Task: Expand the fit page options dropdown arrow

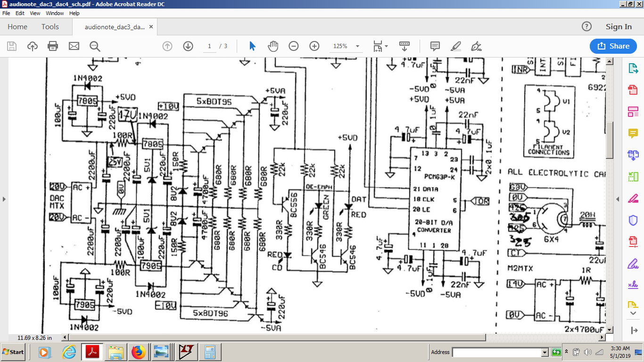Action: [x=387, y=46]
